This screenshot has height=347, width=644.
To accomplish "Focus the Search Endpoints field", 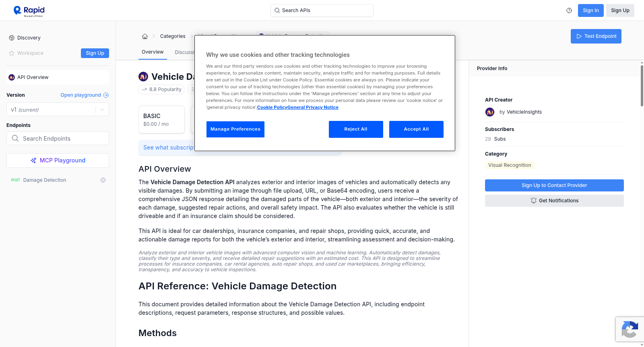I will [x=58, y=138].
